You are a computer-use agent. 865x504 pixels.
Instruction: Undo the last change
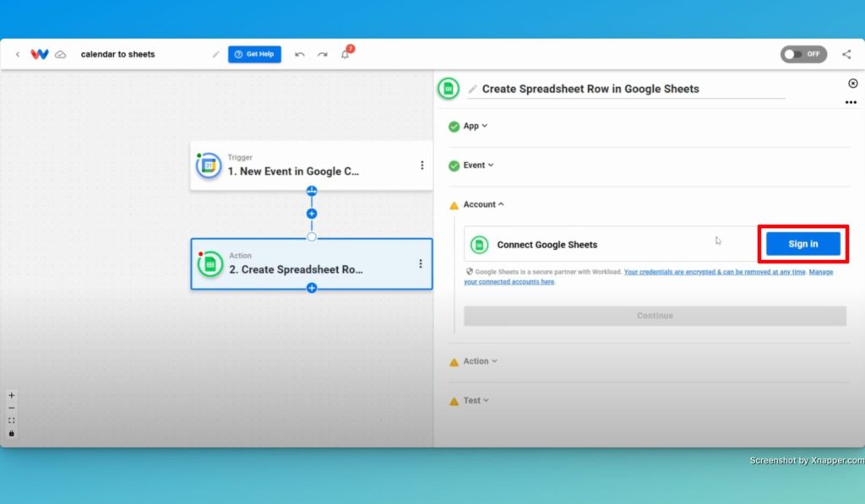click(300, 55)
